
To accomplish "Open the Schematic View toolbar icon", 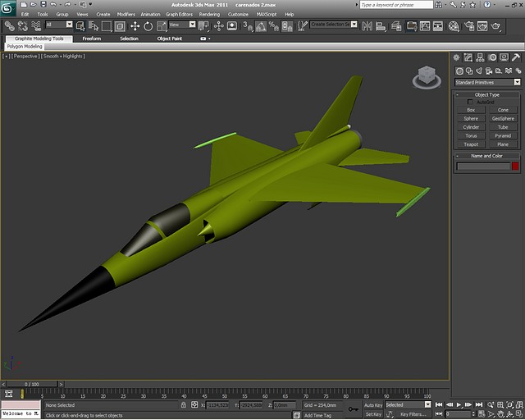I will point(437,26).
